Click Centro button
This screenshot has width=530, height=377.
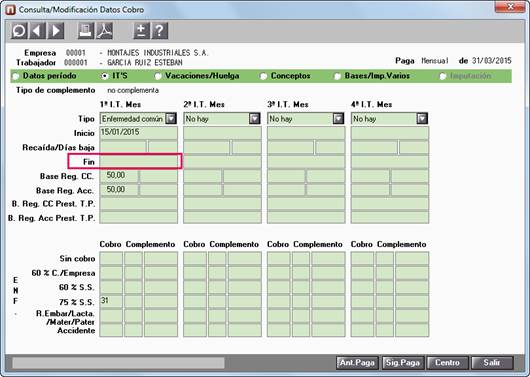(448, 363)
